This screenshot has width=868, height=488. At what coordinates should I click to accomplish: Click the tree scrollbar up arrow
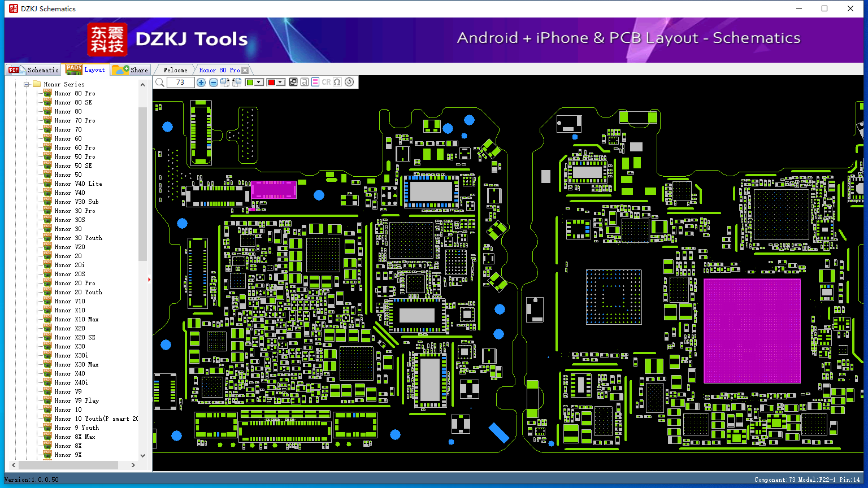pos(142,84)
